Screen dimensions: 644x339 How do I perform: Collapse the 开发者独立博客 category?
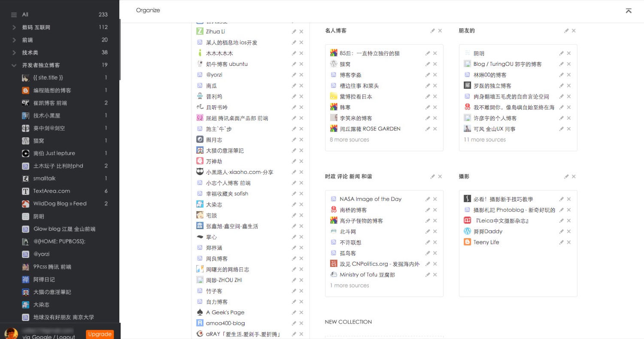(14, 65)
